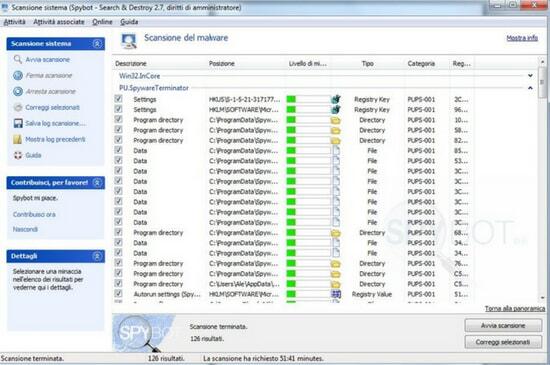Click the status bar text about 51:41 minutes
This screenshot has height=365, width=550.
[x=263, y=358]
